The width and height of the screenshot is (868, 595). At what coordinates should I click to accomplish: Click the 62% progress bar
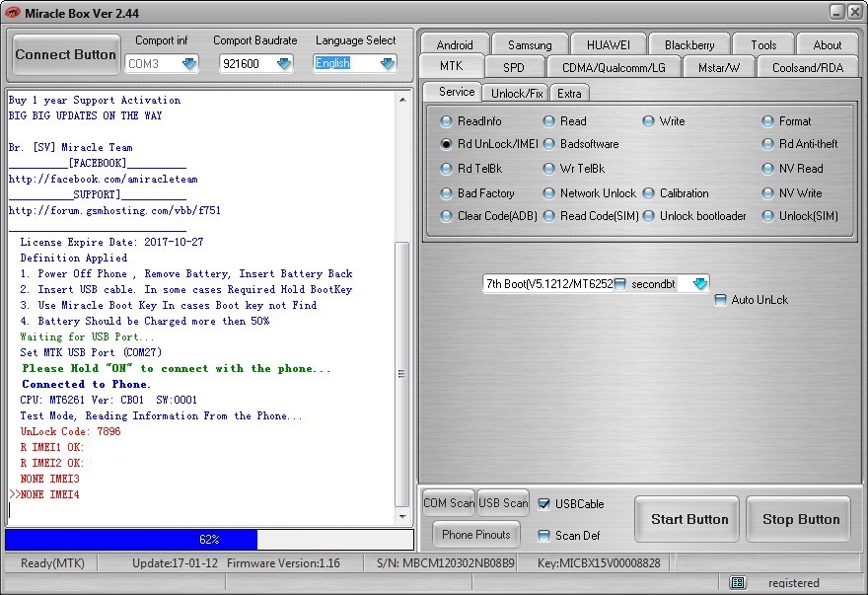209,540
